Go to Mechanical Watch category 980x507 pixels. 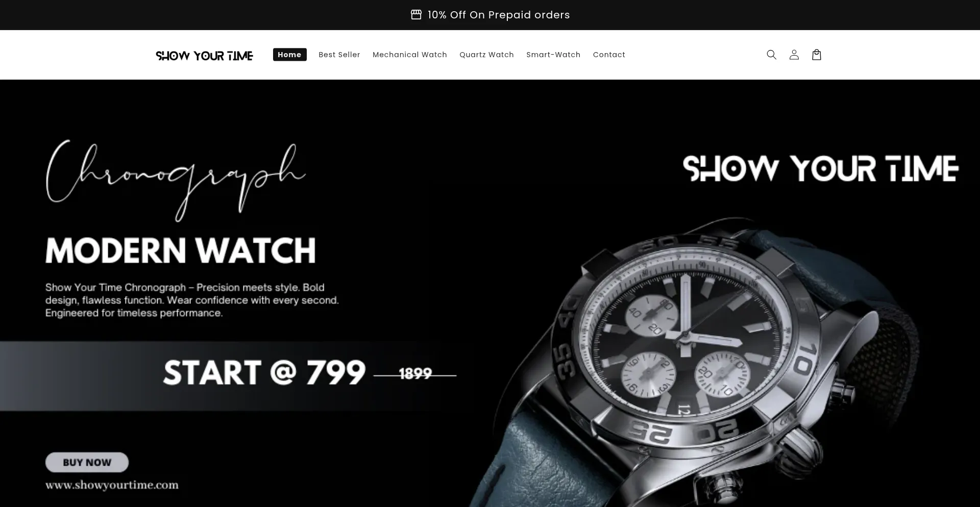point(410,55)
